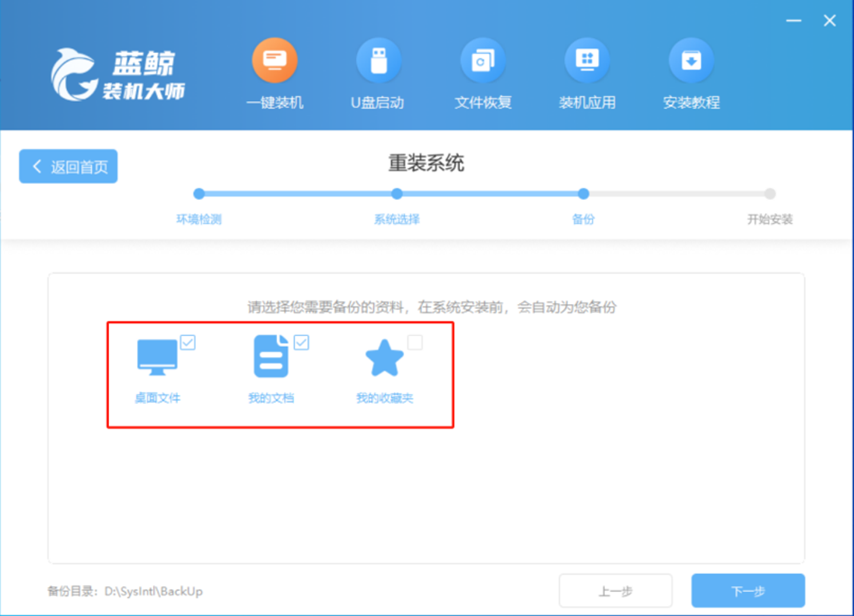Click the 环境检测 step label
Screen dimensions: 854x616
pyautogui.click(x=199, y=219)
